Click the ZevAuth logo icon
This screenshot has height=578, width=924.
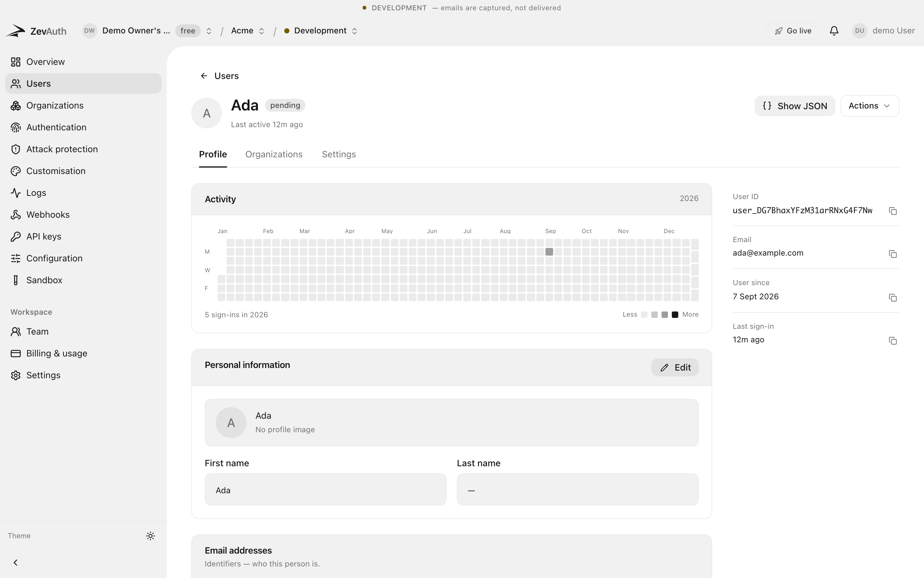click(x=16, y=31)
